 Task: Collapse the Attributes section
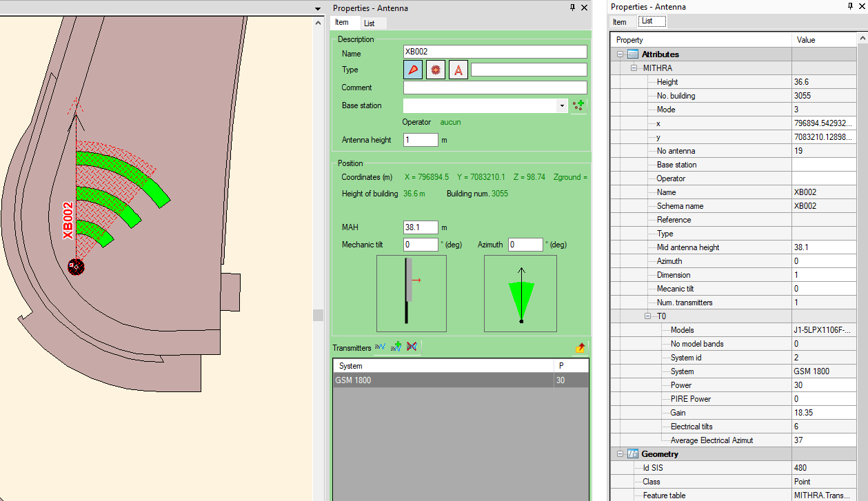[620, 54]
